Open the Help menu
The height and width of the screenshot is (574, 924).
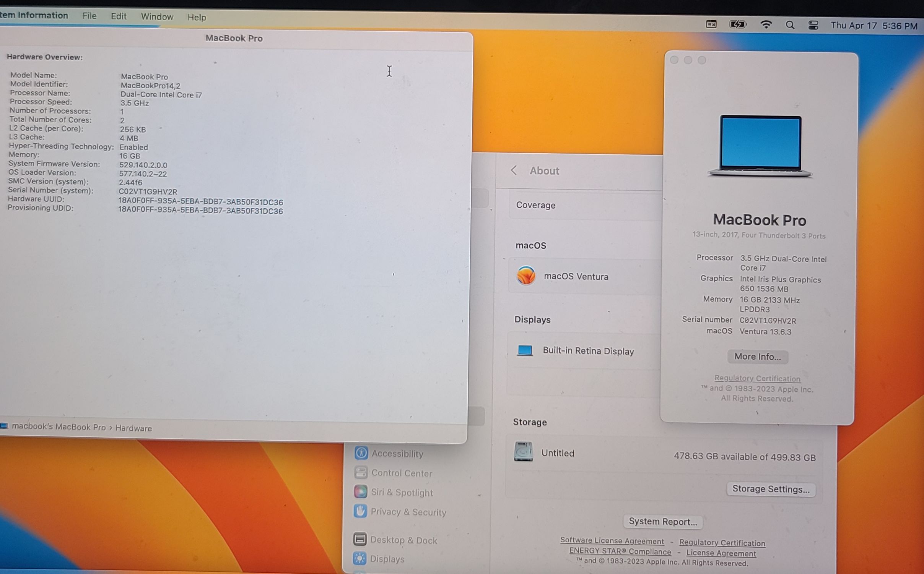pyautogui.click(x=197, y=17)
